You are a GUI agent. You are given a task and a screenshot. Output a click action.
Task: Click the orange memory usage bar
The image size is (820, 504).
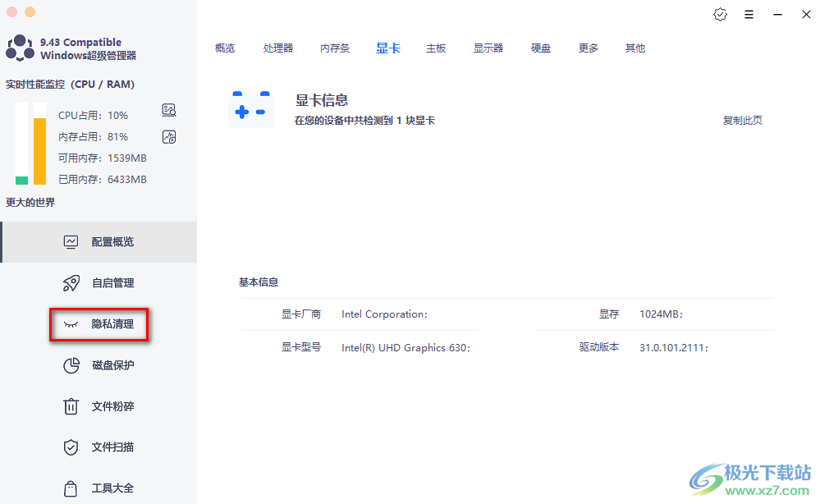pyautogui.click(x=39, y=151)
